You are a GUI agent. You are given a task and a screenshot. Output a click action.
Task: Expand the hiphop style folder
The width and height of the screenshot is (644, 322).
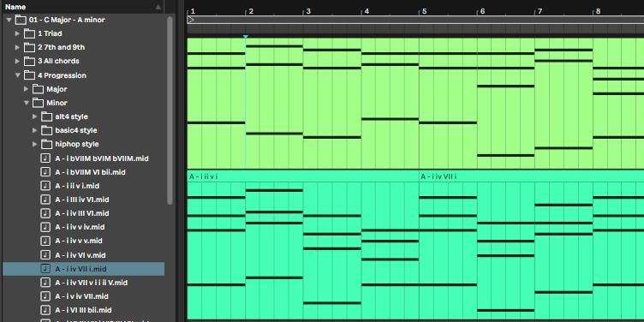tap(35, 144)
